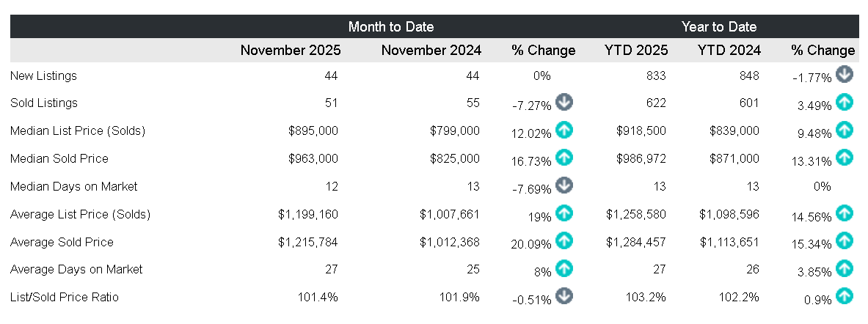The height and width of the screenshot is (324, 868).
Task: Select the Month to Date header
Action: (391, 27)
